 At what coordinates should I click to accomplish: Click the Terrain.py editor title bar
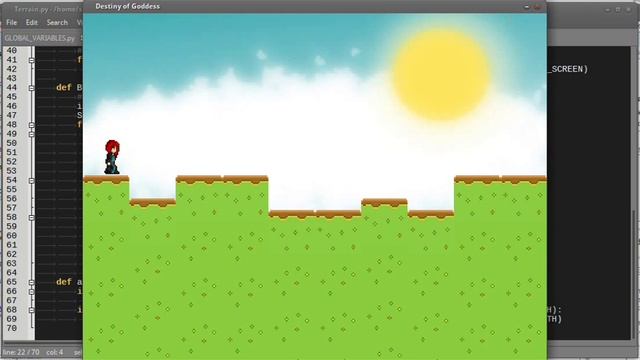coord(41,9)
